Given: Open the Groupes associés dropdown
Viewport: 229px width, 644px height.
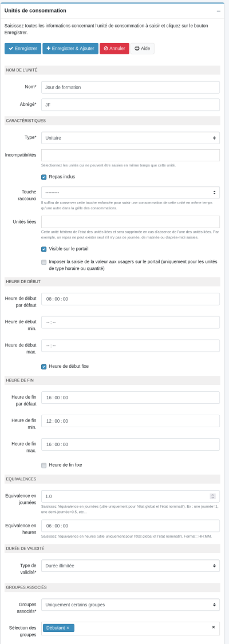Looking at the screenshot, I should coord(131,605).
